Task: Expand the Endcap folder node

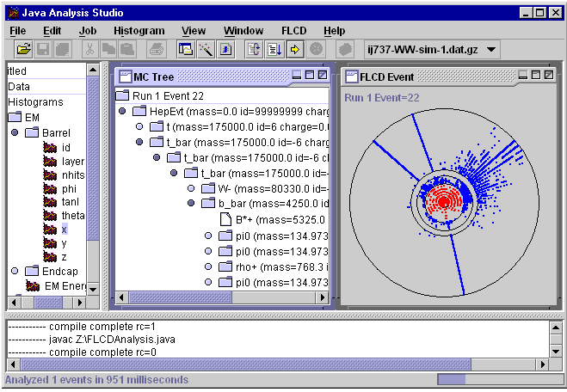Action: tap(15, 271)
